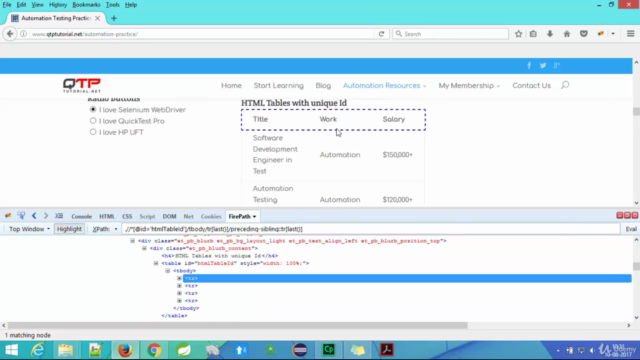This screenshot has width=640, height=360.
Task: Select the I love HP UFT radio button
Action: [93, 132]
